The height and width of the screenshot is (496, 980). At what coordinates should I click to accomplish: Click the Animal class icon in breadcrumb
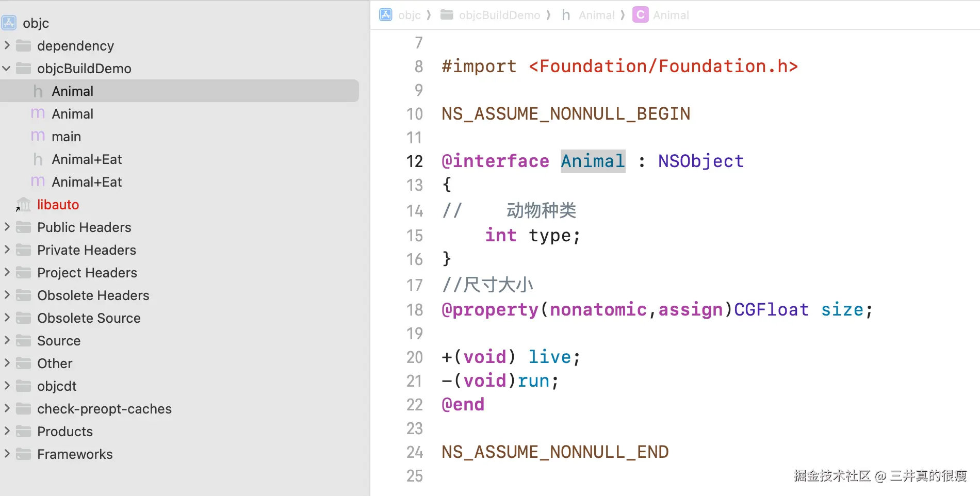(x=640, y=15)
